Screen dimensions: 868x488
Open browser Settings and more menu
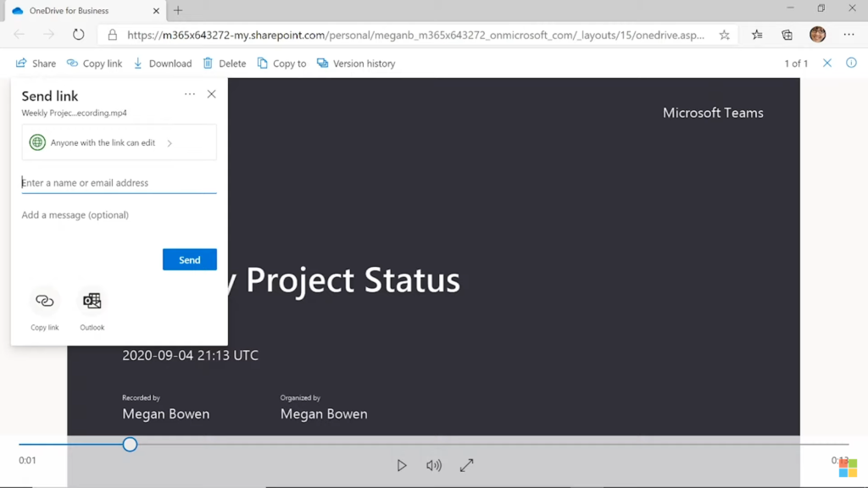tap(849, 35)
